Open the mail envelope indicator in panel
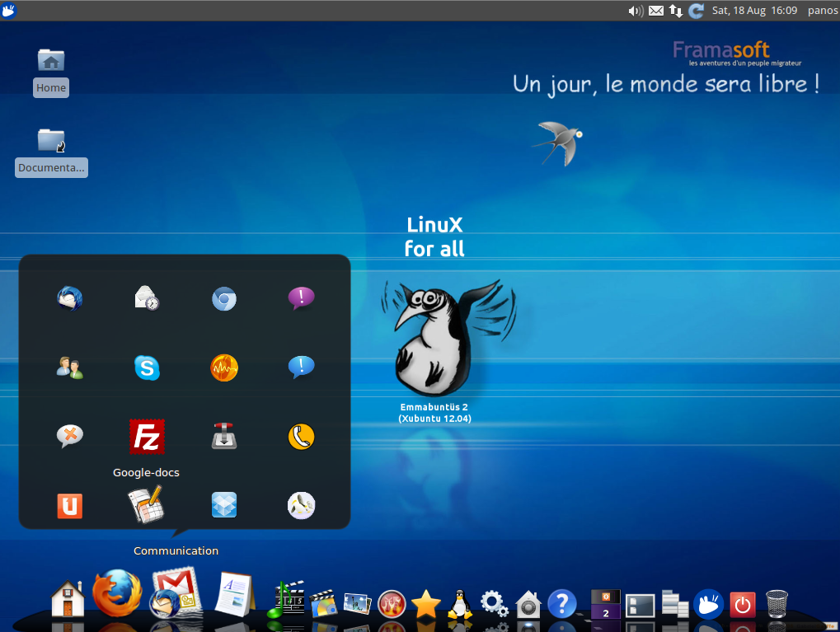 (655, 11)
